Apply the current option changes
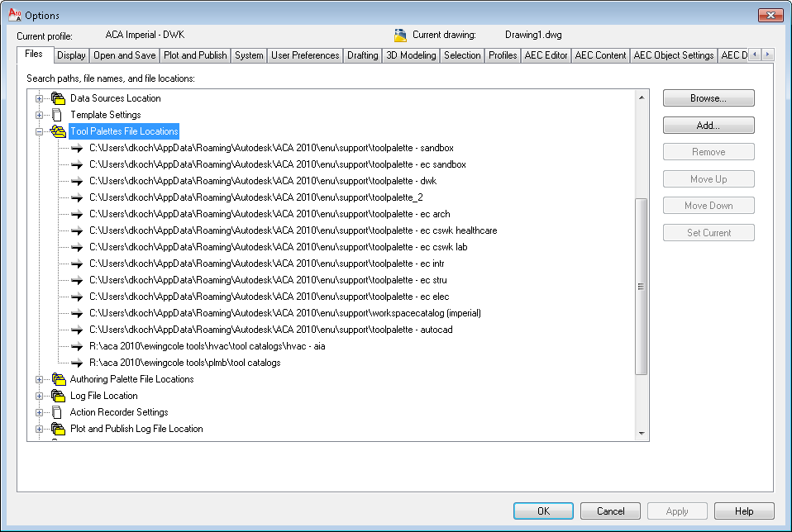The height and width of the screenshot is (532, 792). [677, 511]
